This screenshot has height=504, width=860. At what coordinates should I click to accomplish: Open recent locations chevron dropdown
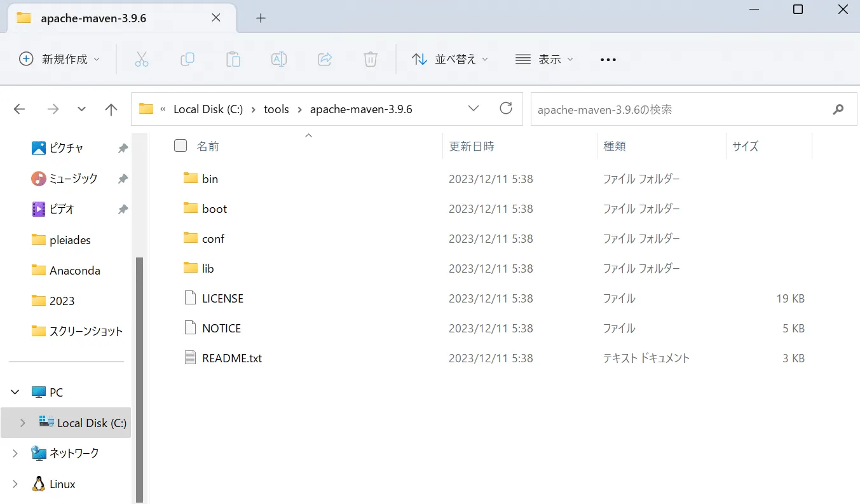pyautogui.click(x=81, y=109)
